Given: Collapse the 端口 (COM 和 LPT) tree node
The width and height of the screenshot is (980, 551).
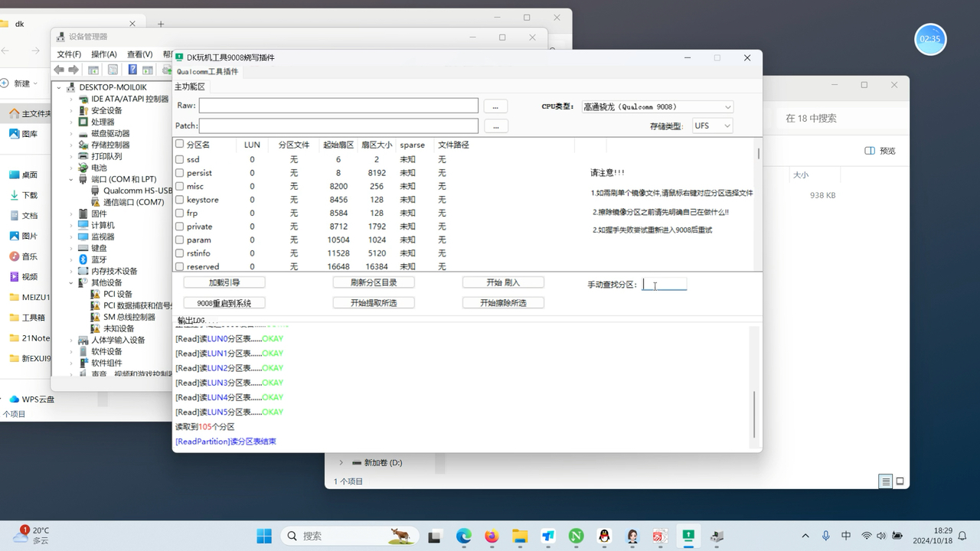Looking at the screenshot, I should coord(71,179).
